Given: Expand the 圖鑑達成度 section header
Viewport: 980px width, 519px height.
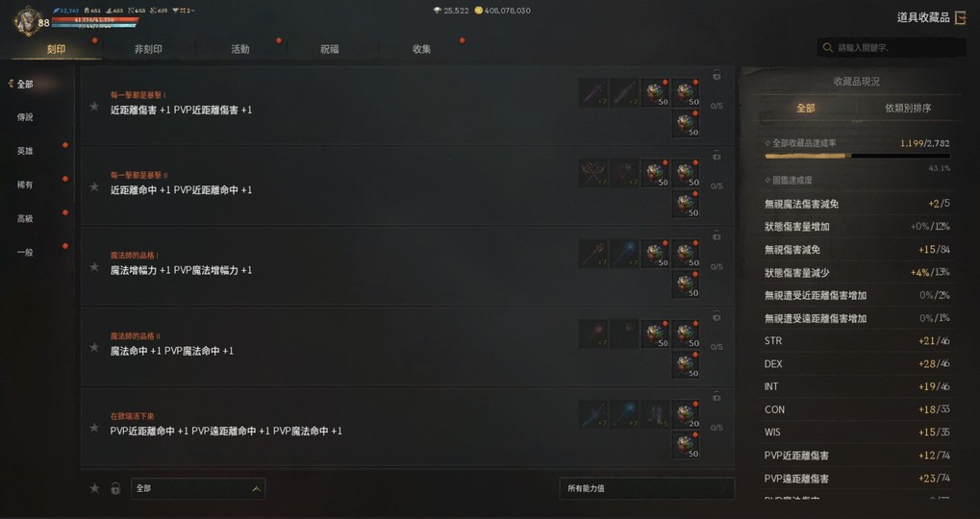Looking at the screenshot, I should [788, 180].
